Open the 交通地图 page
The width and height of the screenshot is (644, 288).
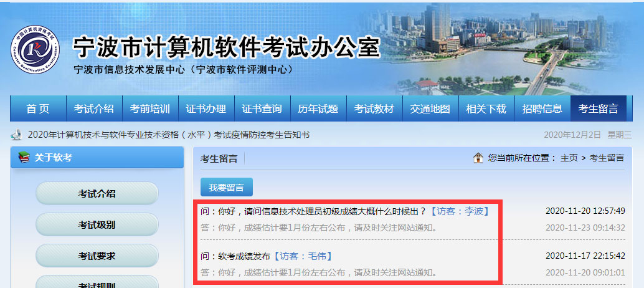430,108
